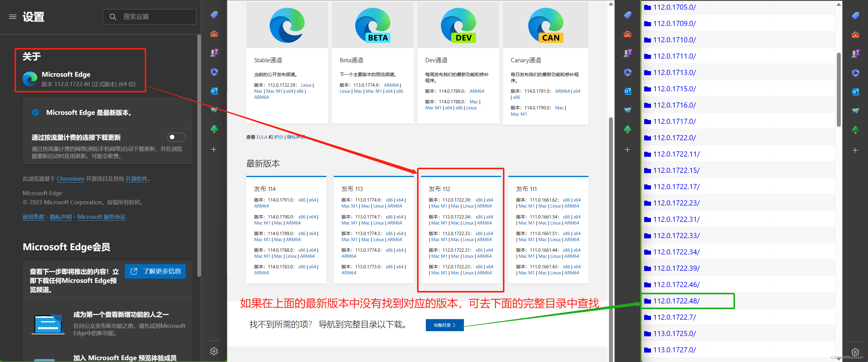Click x64 link for release 112.0.1722.39
The width and height of the screenshot is (868, 362).
(x=489, y=200)
